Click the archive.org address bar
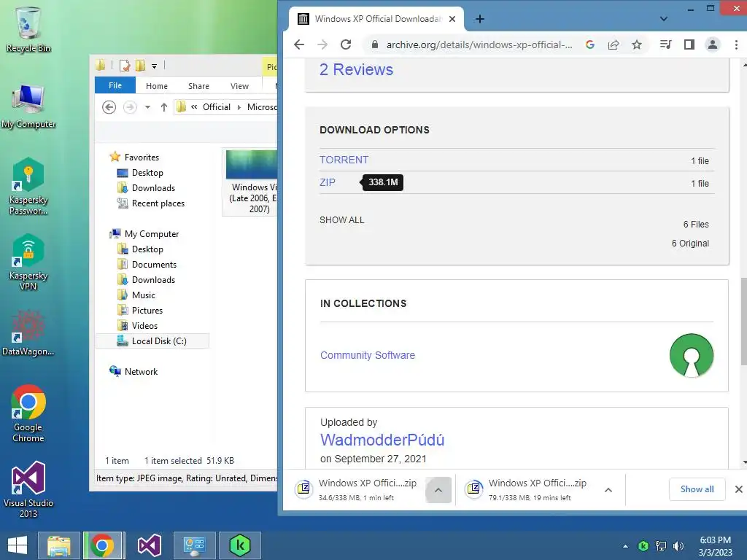Viewport: 747px width, 560px height. (x=479, y=44)
